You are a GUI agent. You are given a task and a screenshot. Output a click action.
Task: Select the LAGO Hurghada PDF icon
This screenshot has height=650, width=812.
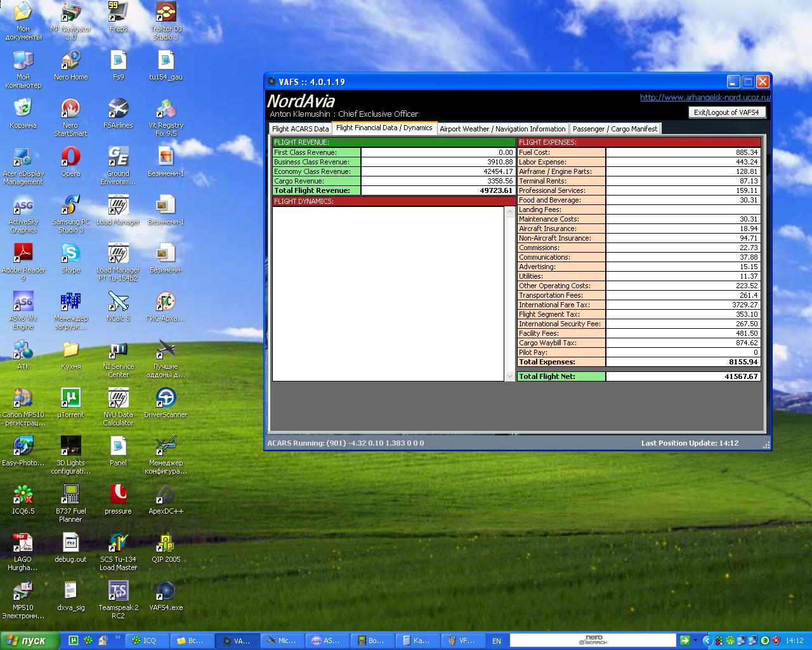click(x=23, y=551)
